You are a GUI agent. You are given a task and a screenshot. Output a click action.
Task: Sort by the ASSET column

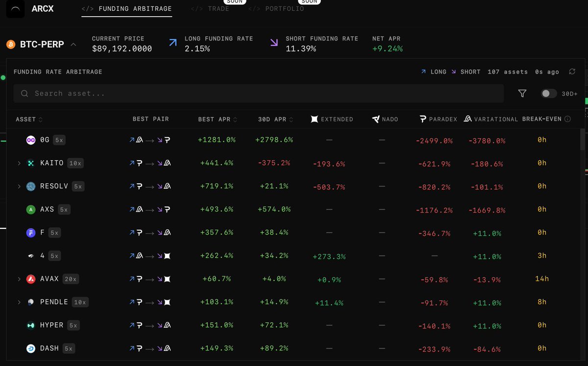pyautogui.click(x=29, y=119)
